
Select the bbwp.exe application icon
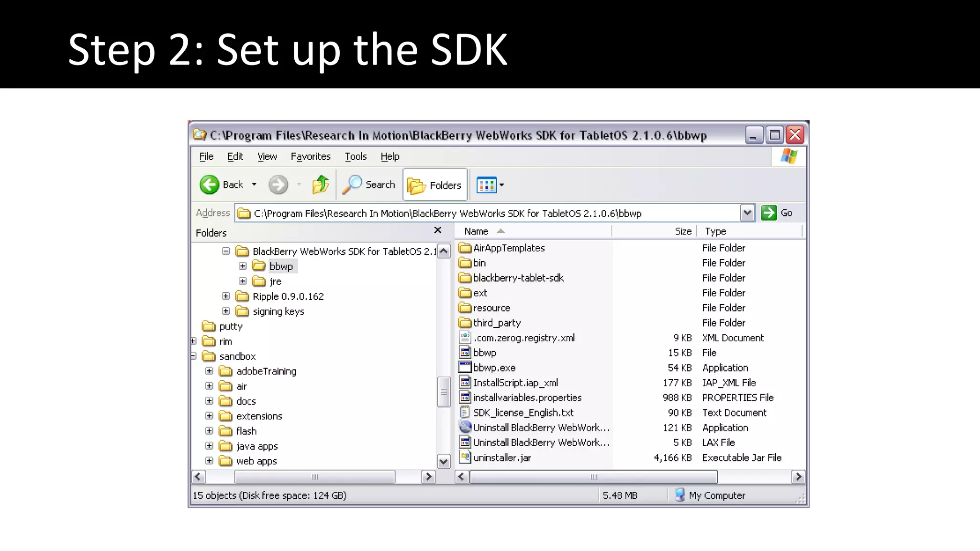click(465, 367)
